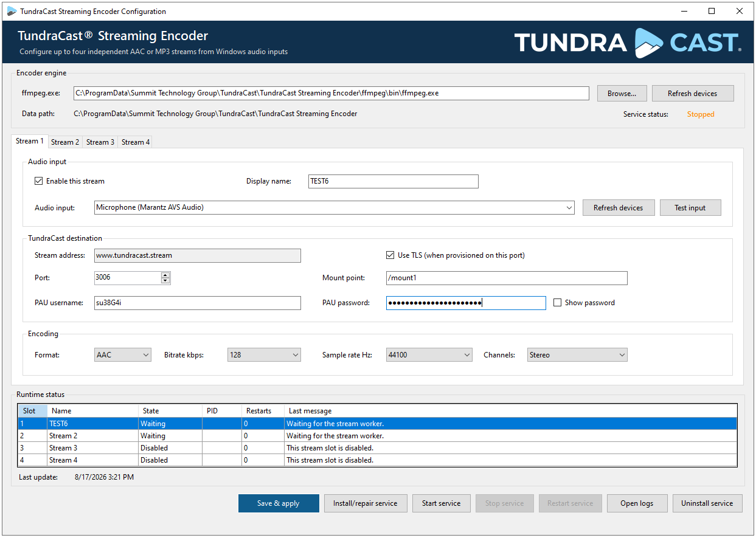Click 'This stream slot is disabled.' in row 3

click(x=330, y=448)
